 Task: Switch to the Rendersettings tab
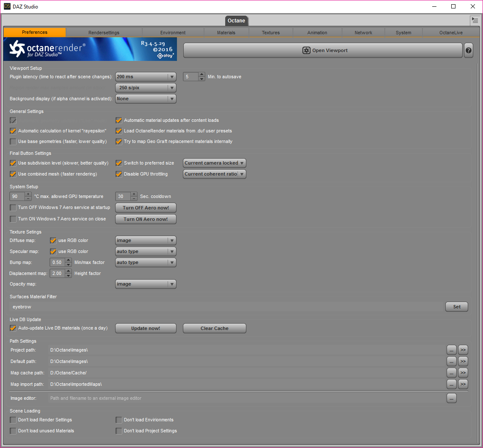104,33
